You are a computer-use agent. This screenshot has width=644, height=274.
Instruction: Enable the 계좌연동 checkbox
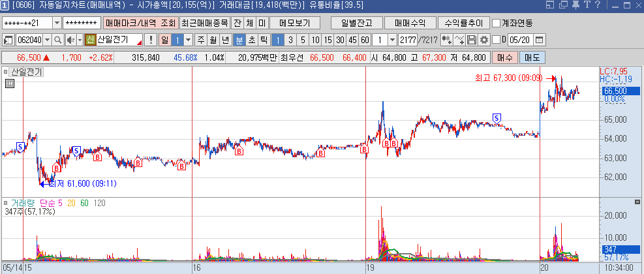tap(497, 23)
